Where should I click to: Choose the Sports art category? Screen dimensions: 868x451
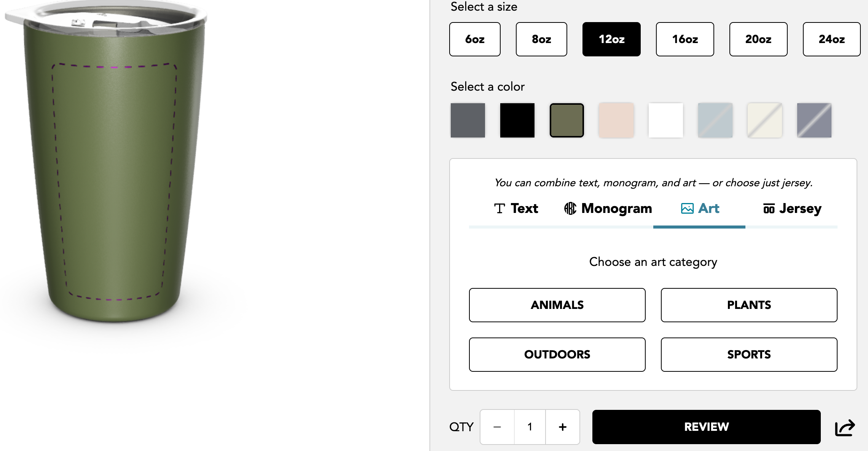coord(749,355)
